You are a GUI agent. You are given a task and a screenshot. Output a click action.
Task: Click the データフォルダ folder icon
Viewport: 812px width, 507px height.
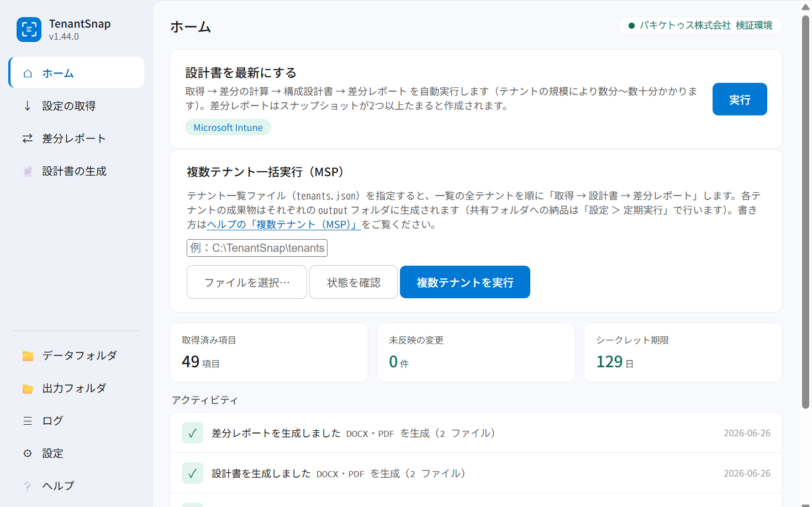click(28, 356)
